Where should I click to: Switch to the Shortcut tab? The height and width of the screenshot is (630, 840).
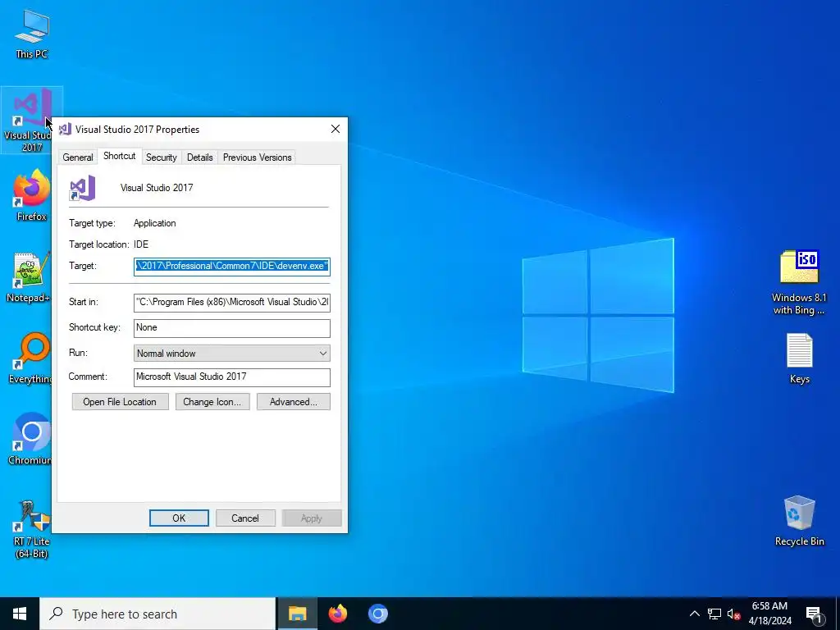[x=120, y=156]
